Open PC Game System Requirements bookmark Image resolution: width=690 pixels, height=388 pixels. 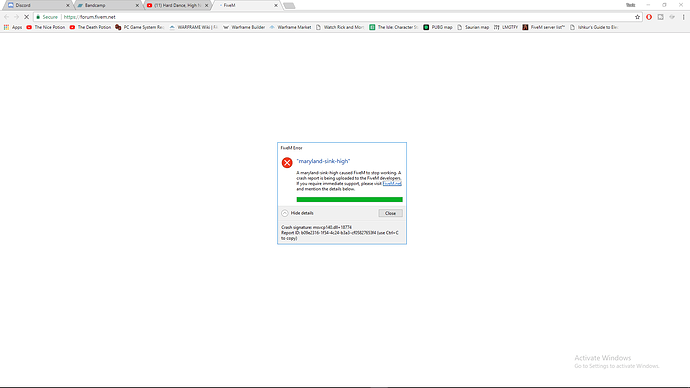tap(139, 27)
